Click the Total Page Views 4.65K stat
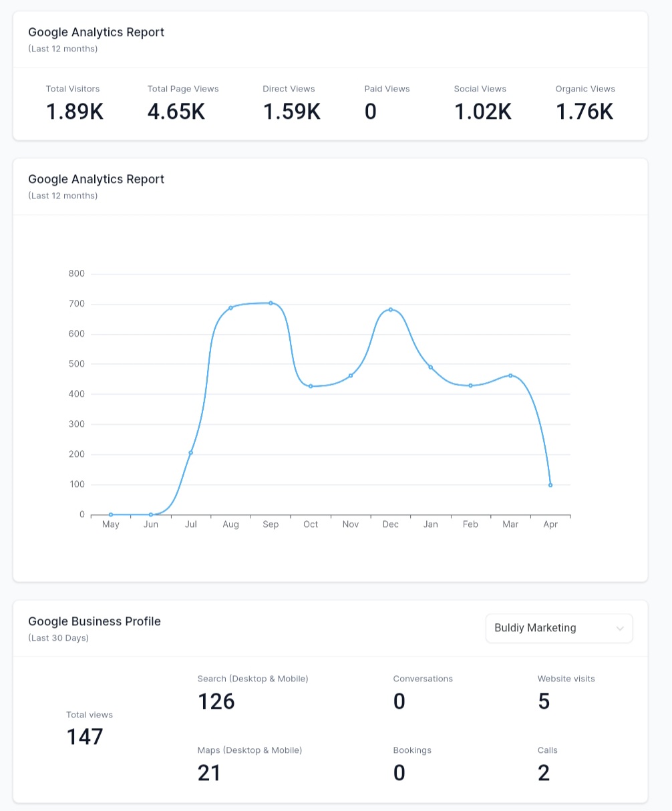This screenshot has width=672, height=811. point(176,112)
